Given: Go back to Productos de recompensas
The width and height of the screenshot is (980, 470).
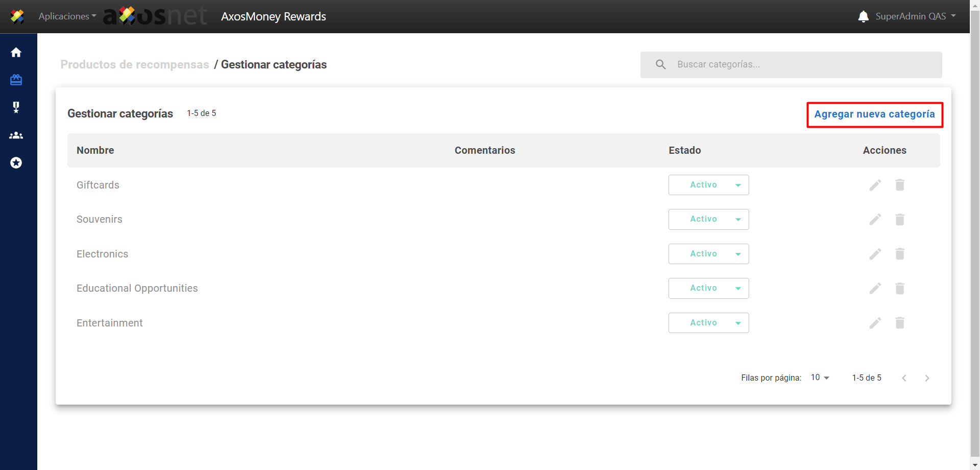Looking at the screenshot, I should click(135, 64).
